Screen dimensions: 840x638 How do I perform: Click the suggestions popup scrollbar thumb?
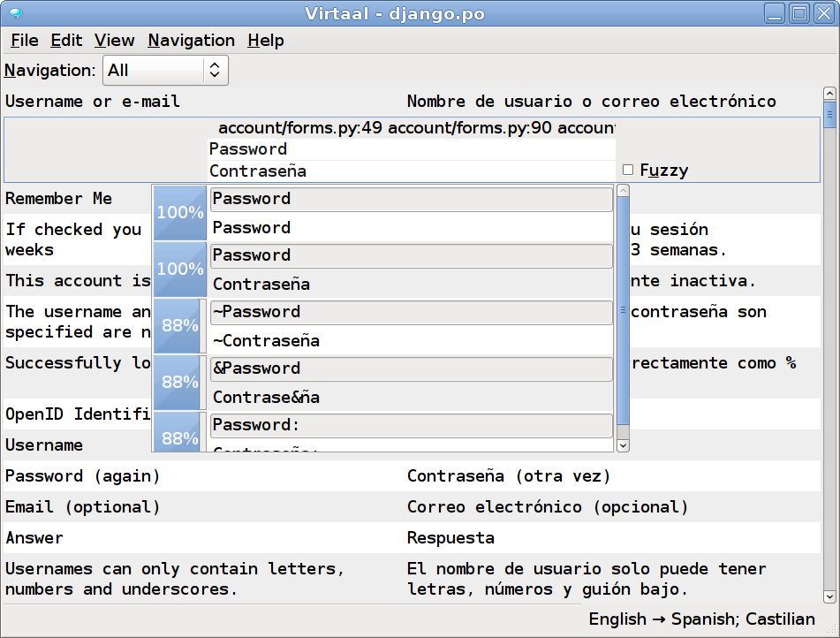point(623,309)
